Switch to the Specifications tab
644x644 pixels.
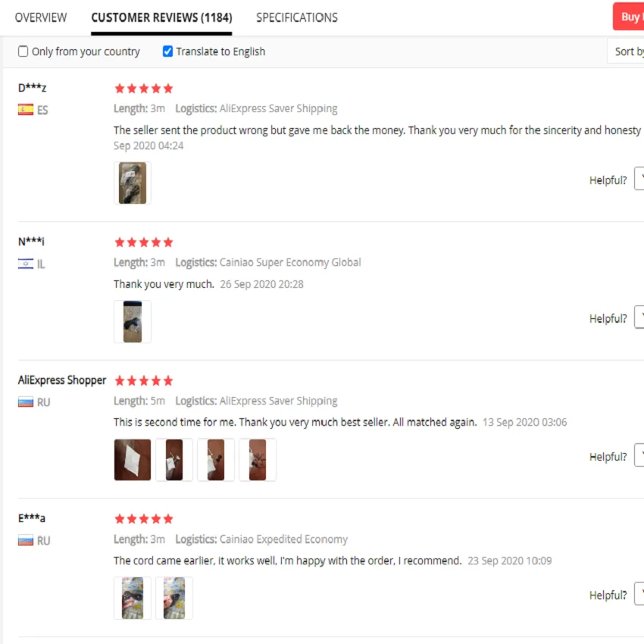[x=297, y=17]
